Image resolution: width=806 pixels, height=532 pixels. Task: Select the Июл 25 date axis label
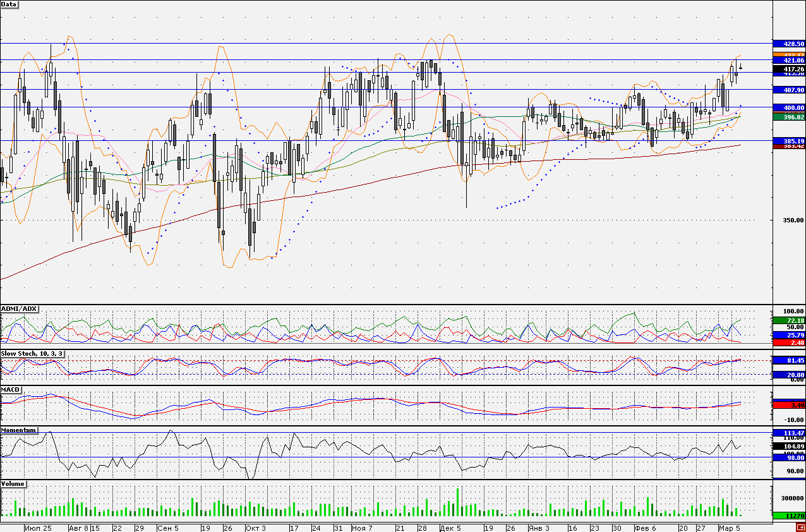coord(39,527)
